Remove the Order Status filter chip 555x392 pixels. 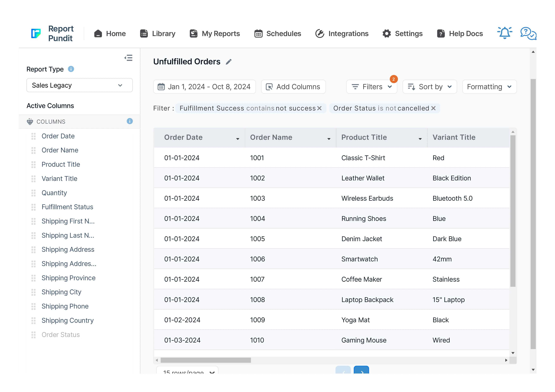[433, 108]
